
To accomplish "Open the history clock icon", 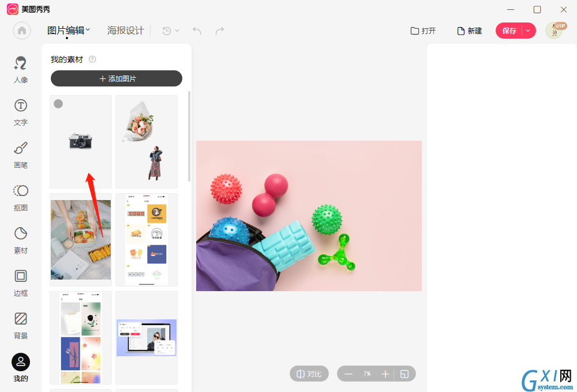I will [x=167, y=31].
